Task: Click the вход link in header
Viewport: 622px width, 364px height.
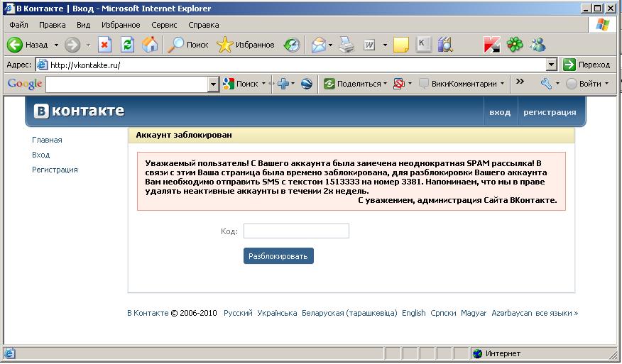Action: 500,112
